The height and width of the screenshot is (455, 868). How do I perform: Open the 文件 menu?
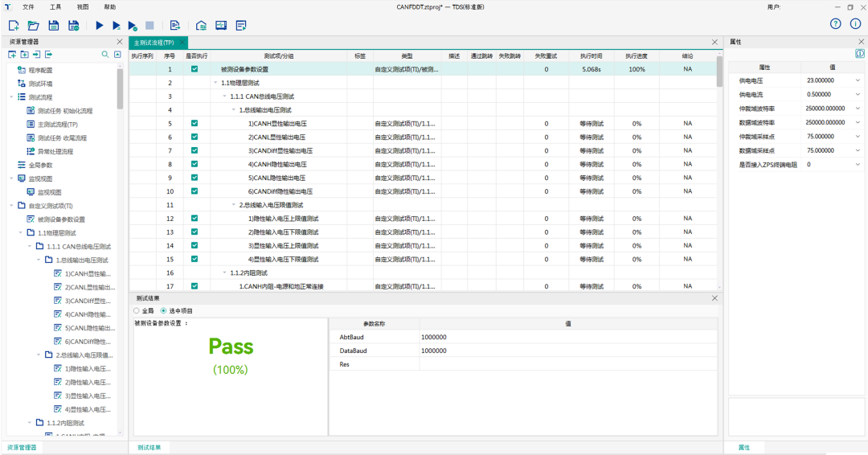28,7
